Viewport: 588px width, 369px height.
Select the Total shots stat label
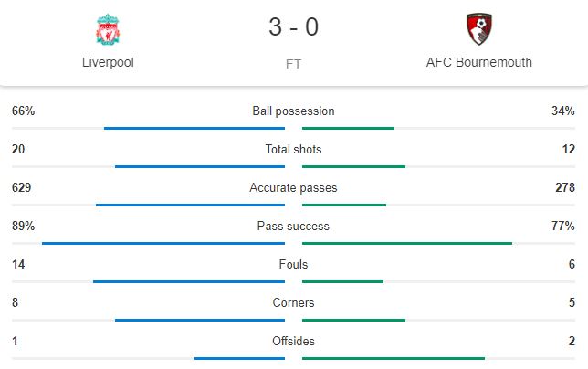(293, 149)
